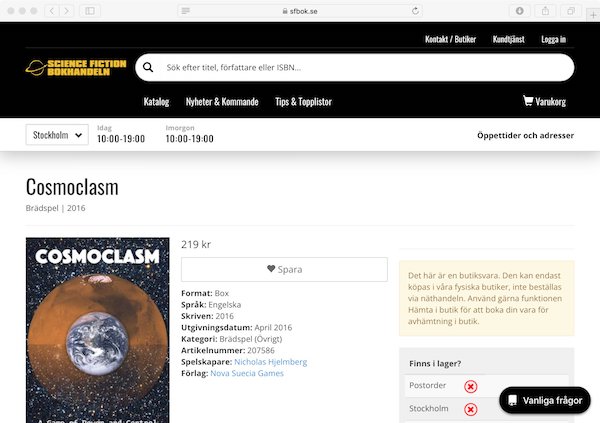
Task: Click in the title search field
Action: [360, 68]
